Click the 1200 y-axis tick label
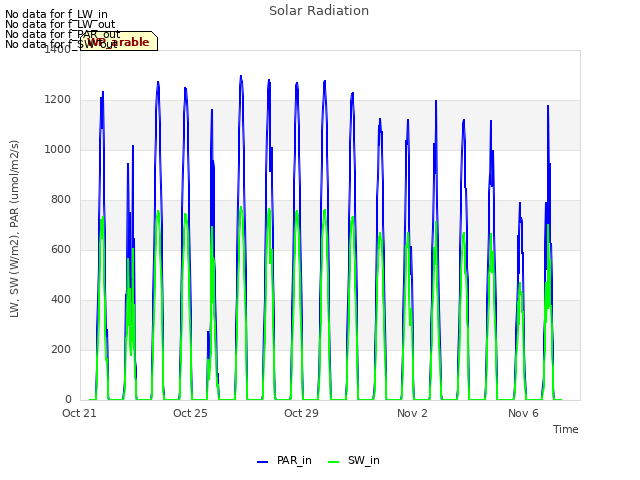640x480 pixels. pos(58,100)
